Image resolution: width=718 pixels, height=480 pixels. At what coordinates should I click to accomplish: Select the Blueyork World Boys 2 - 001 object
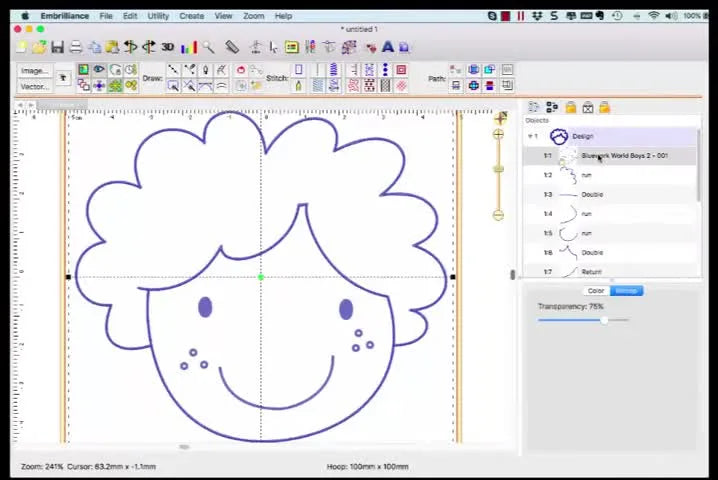(610, 156)
